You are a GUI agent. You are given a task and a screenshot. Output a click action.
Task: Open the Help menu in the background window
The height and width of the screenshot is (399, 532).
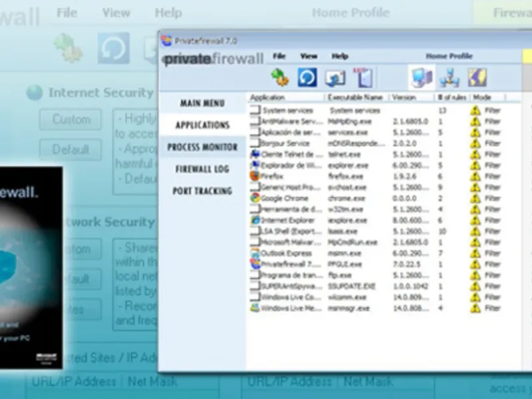(x=168, y=13)
